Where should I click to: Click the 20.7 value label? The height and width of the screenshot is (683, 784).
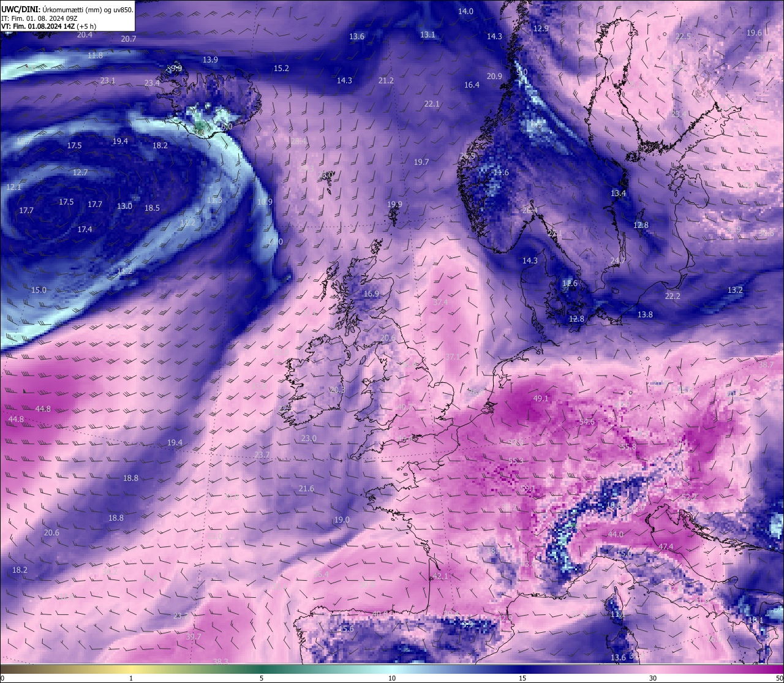pyautogui.click(x=129, y=39)
